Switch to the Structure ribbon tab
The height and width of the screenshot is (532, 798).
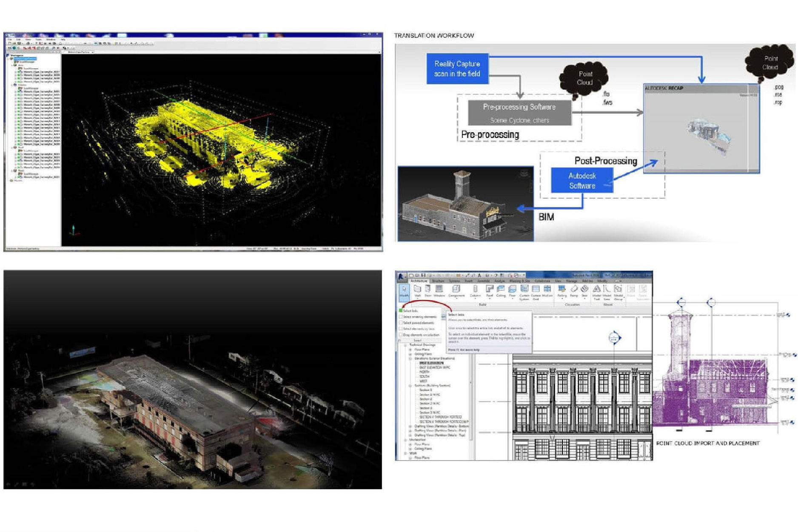tap(438, 281)
